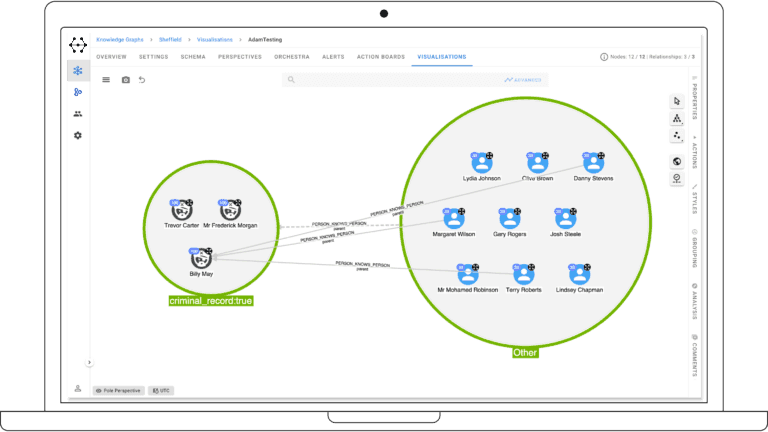Viewport: 768px width, 432px height.
Task: Open the users group sidebar icon
Action: 78,114
